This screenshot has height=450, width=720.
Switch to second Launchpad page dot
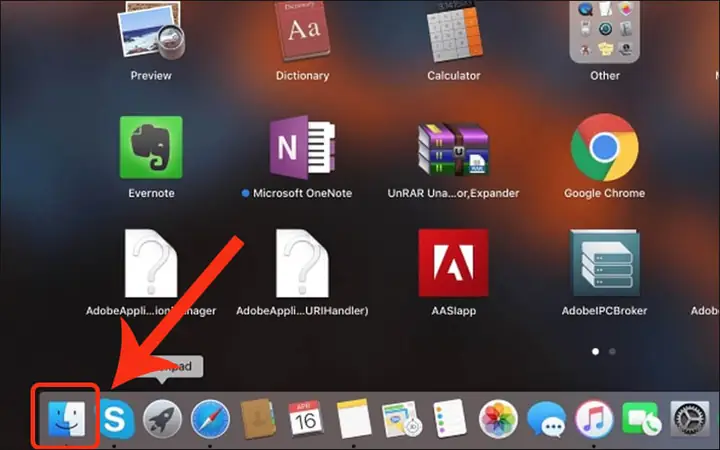click(612, 352)
